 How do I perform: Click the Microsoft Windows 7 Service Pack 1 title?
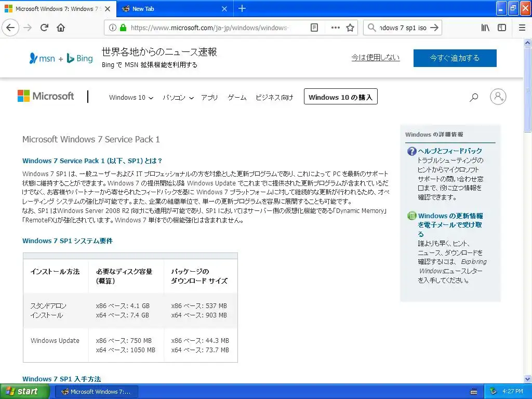point(91,139)
